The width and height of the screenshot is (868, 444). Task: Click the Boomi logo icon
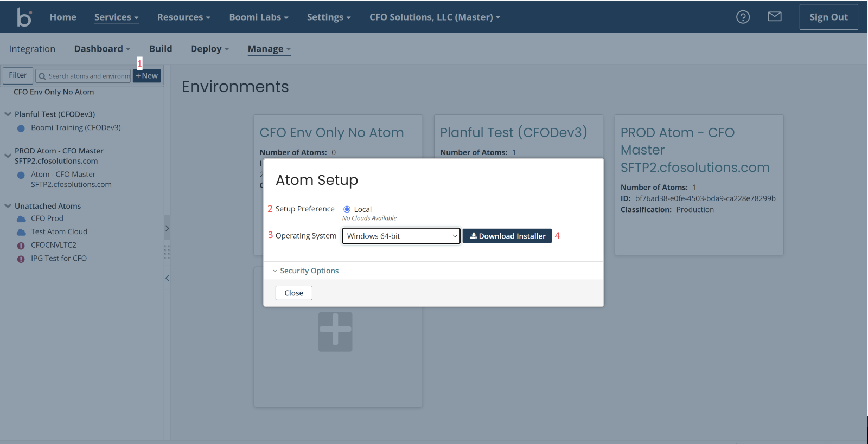(24, 17)
